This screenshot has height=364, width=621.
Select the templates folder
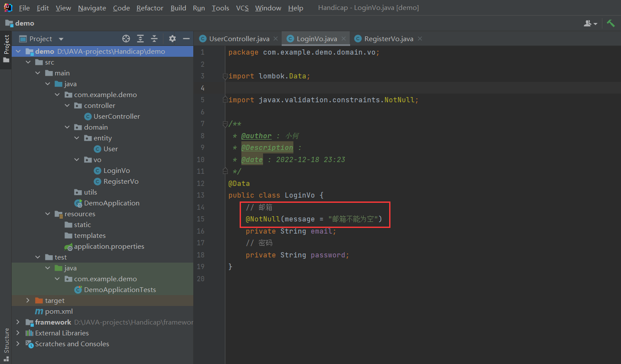tap(90, 236)
